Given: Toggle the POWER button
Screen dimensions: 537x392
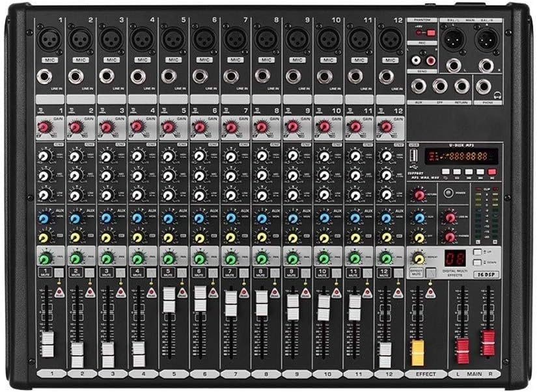Looking at the screenshot, I should point(448,193).
